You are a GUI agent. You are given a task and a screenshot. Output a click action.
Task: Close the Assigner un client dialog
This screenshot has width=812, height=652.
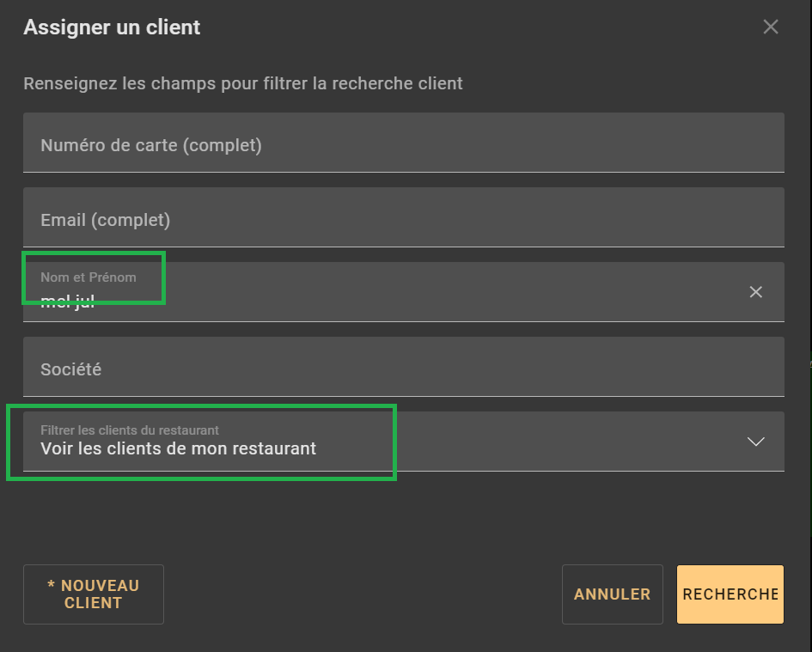(x=771, y=27)
